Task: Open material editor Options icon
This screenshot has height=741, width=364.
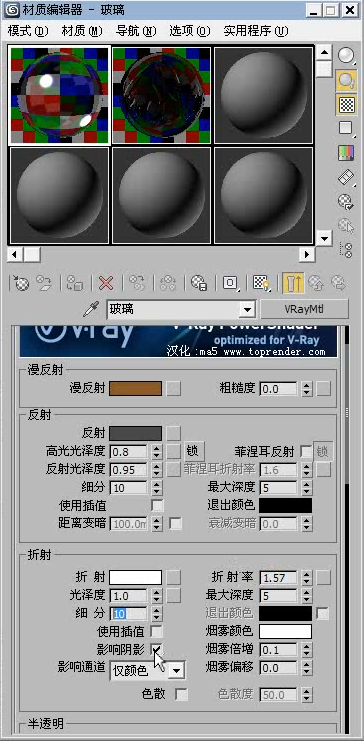Action: coord(347,202)
